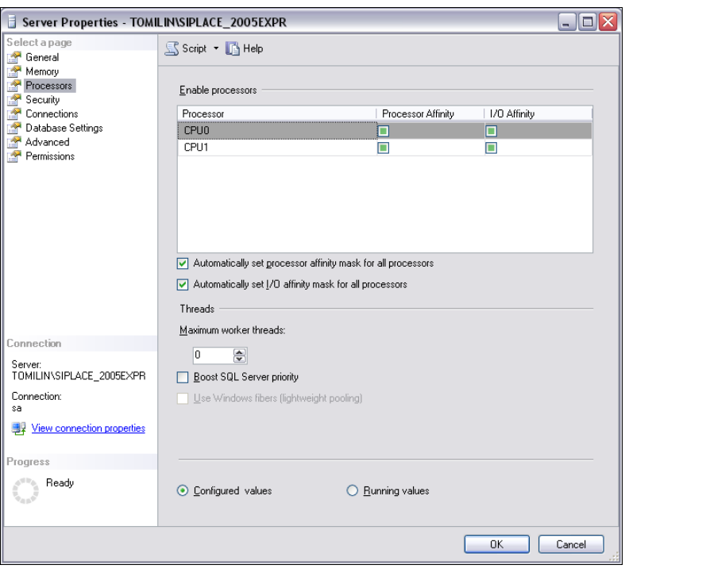Click the Processor Affinity column header
The width and height of the screenshot is (710, 588).
430,113
